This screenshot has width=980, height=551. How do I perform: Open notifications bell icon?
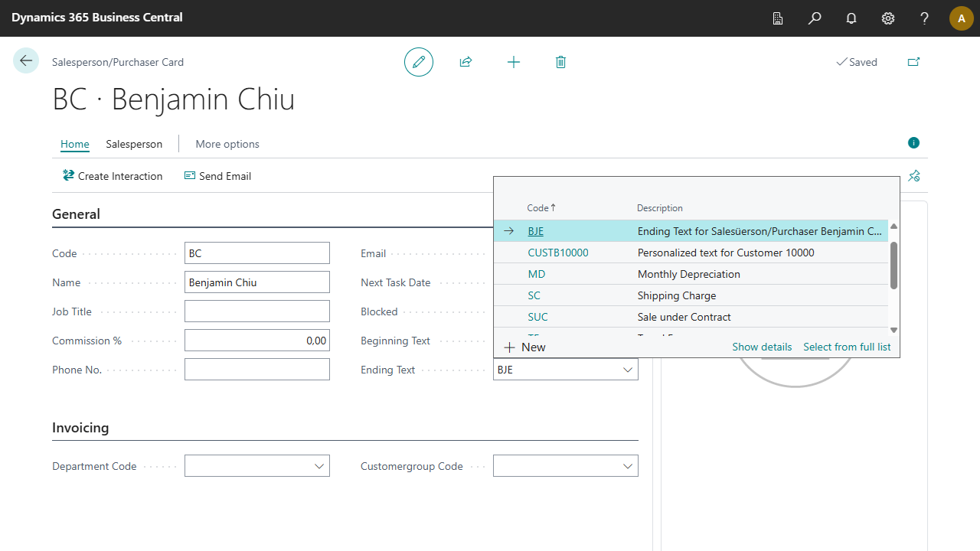851,18
